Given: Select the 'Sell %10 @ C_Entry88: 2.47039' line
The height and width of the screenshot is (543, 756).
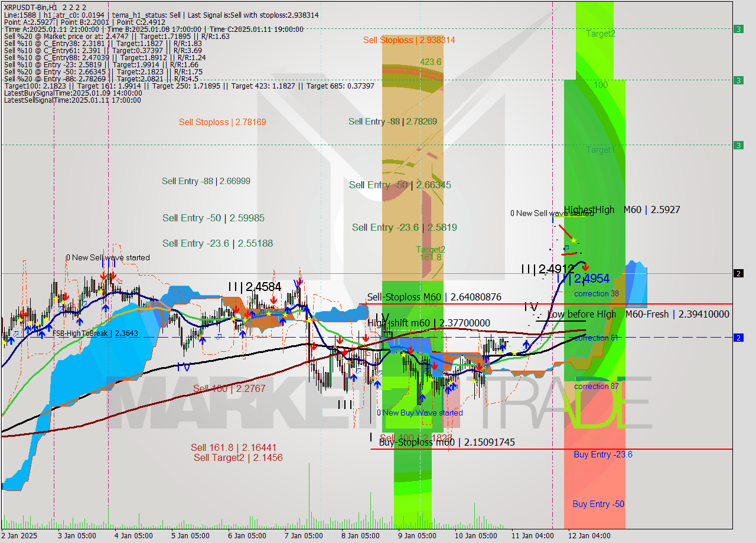Looking at the screenshot, I should (105, 57).
